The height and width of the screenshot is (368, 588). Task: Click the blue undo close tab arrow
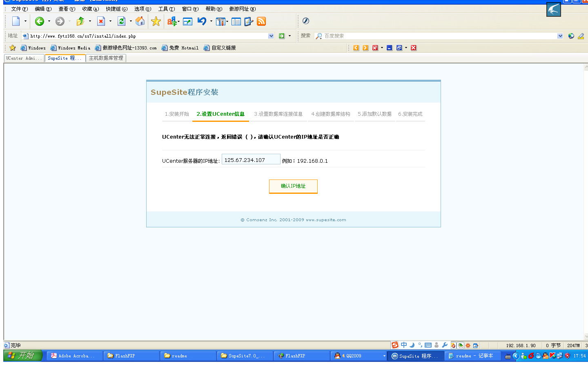tap(202, 21)
